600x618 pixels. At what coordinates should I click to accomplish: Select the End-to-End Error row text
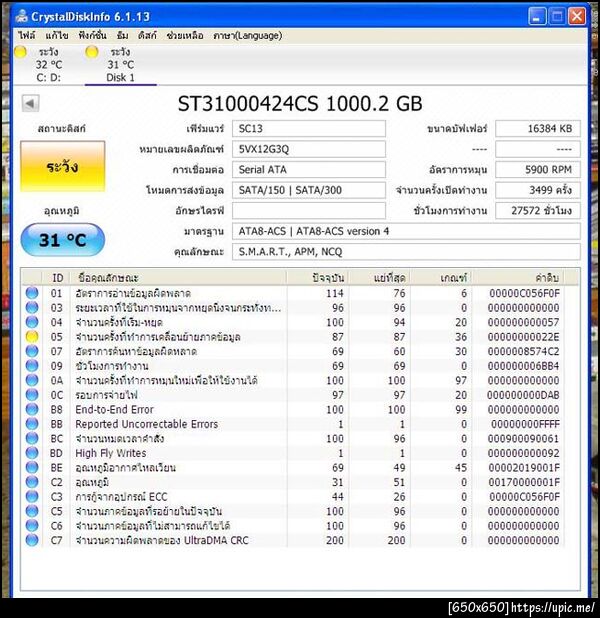115,410
